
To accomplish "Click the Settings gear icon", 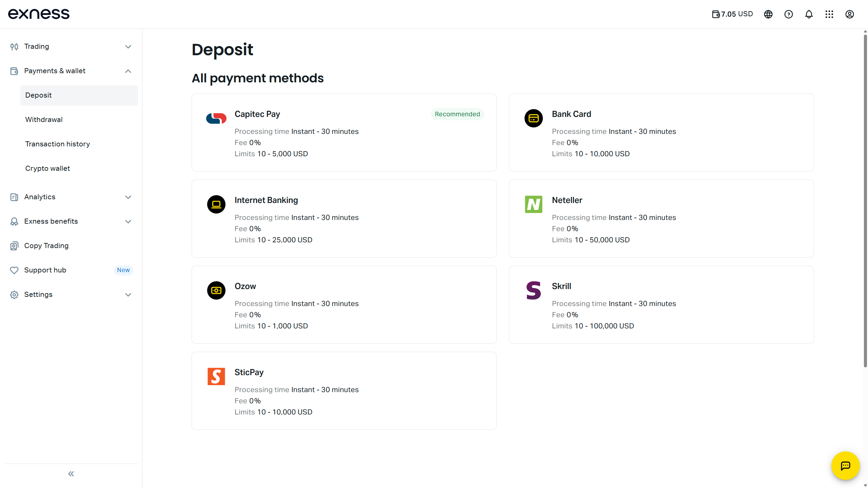I will pyautogui.click(x=14, y=295).
